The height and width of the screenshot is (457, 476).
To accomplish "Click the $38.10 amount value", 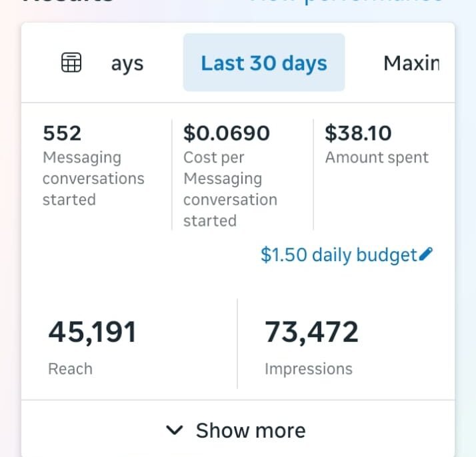I will [358, 133].
